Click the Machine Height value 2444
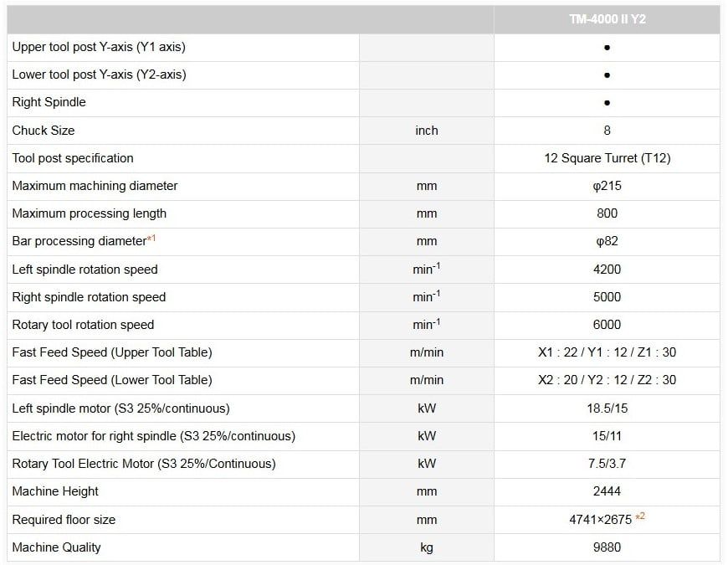The width and height of the screenshot is (728, 565). (x=607, y=491)
